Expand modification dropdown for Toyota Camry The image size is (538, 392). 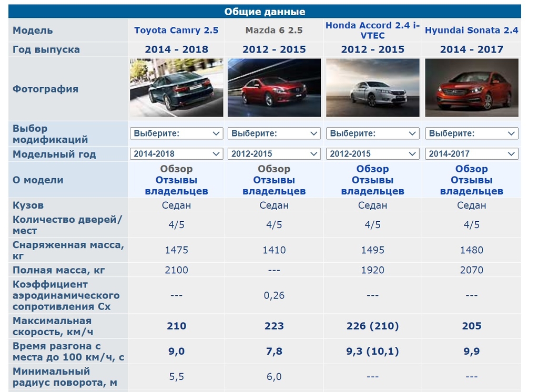[x=176, y=133]
